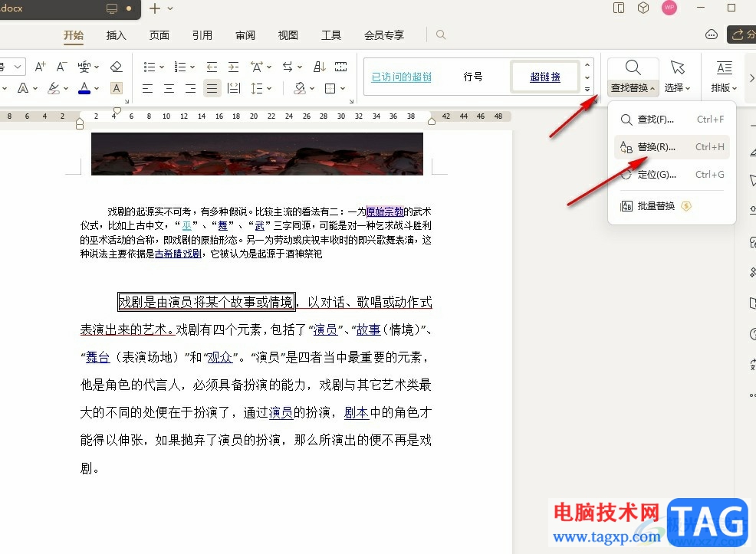The width and height of the screenshot is (756, 554).
Task: Increase paragraph indent icon
Action: 233,67
